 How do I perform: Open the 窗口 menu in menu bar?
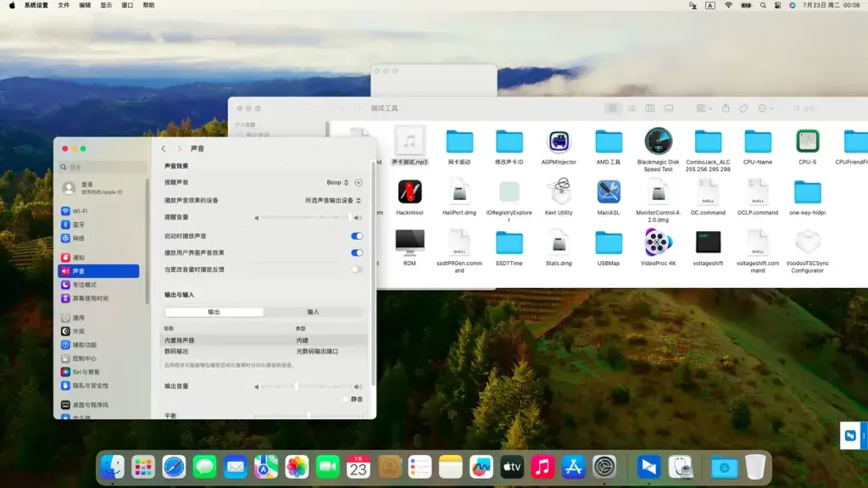[x=127, y=5]
